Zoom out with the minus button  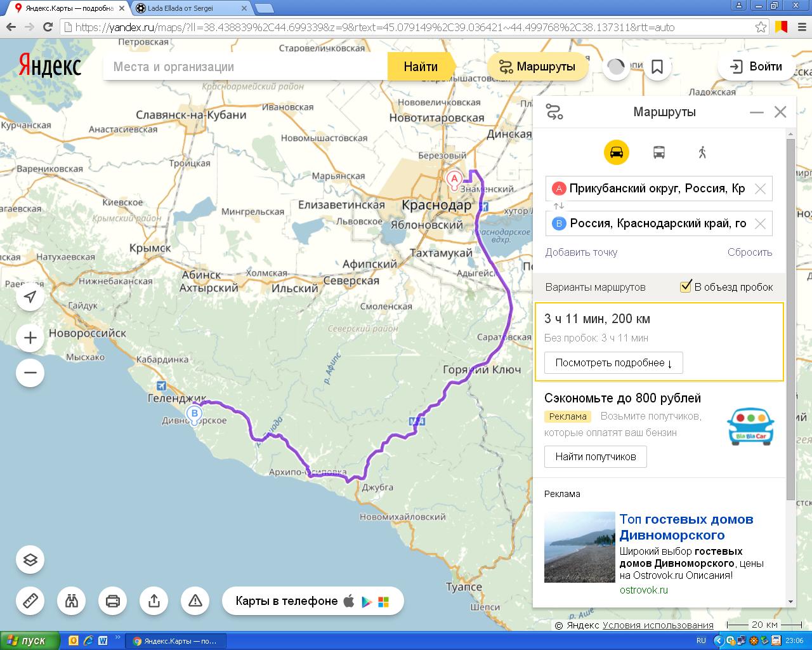click(x=30, y=373)
